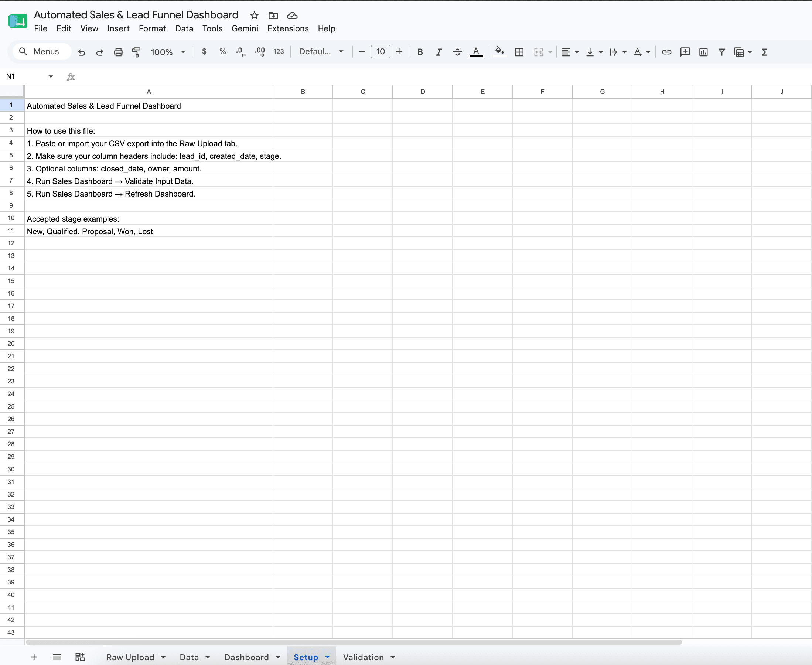View cloud save status icon
The image size is (812, 665).
[x=292, y=15]
